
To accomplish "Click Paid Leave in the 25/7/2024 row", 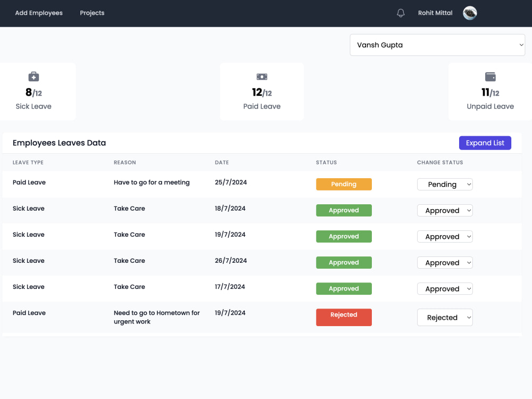I will (x=29, y=182).
